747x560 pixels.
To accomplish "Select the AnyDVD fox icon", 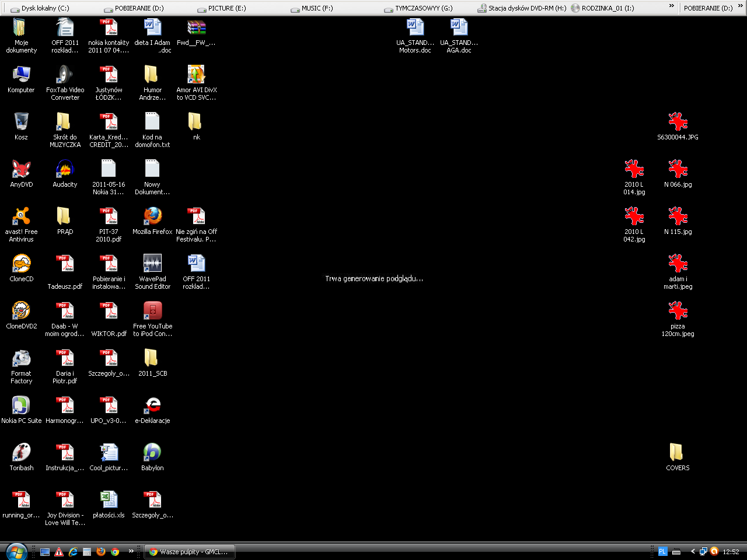I will (x=22, y=170).
